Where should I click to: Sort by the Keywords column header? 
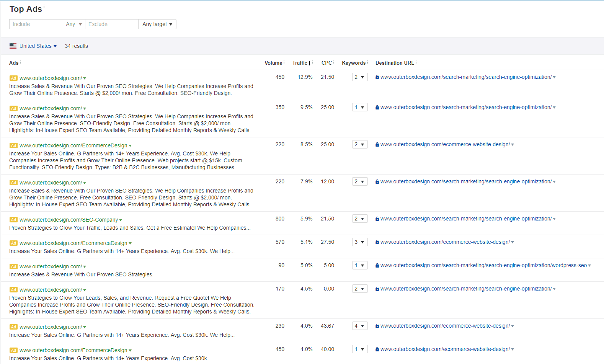click(x=354, y=63)
